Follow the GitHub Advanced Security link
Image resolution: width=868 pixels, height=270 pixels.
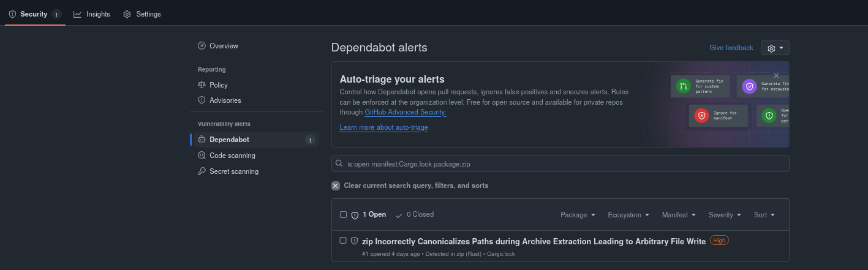(x=405, y=112)
